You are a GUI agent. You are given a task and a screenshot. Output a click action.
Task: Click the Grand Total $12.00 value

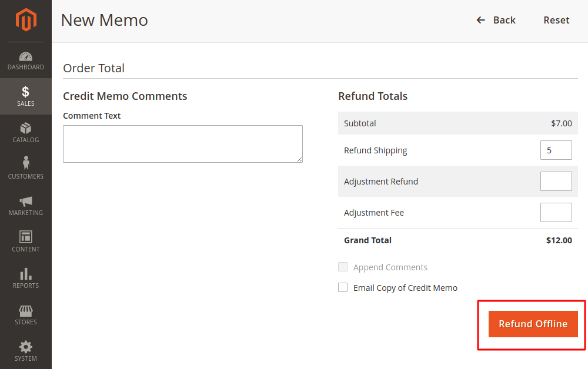(x=559, y=240)
